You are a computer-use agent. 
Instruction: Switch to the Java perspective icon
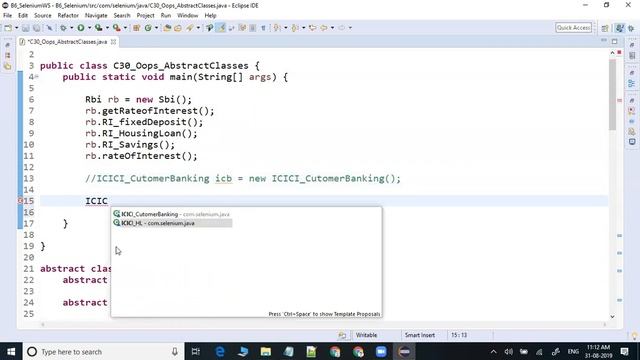pos(620,28)
